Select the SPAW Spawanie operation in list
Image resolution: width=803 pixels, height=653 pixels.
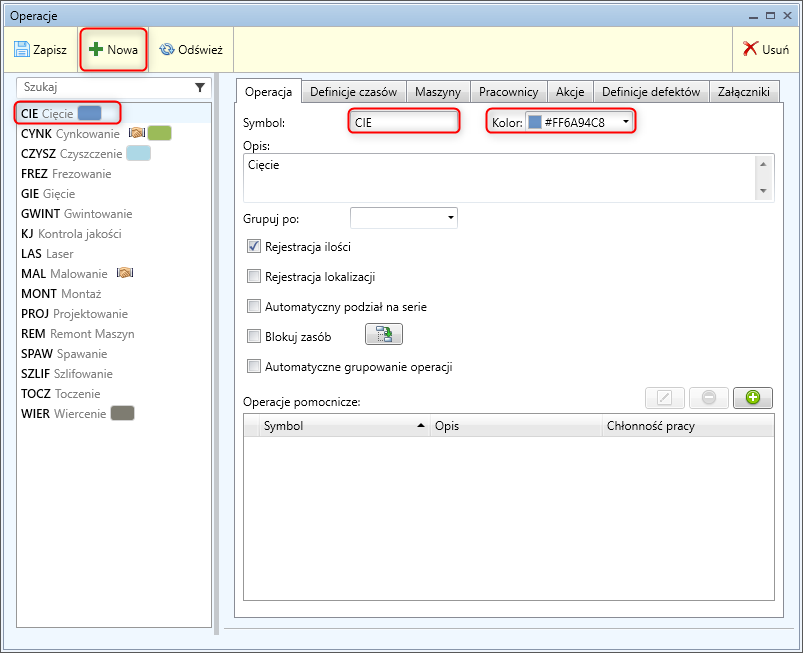point(64,353)
